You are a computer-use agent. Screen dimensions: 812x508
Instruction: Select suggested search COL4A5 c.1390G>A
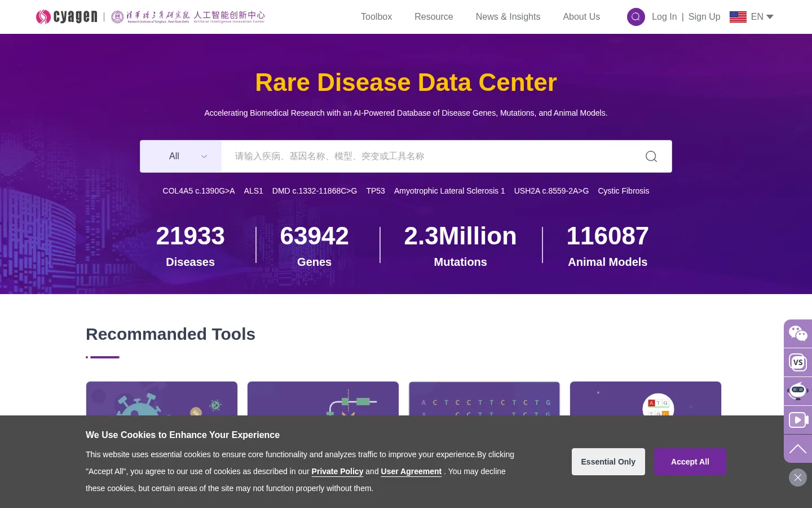[198, 191]
